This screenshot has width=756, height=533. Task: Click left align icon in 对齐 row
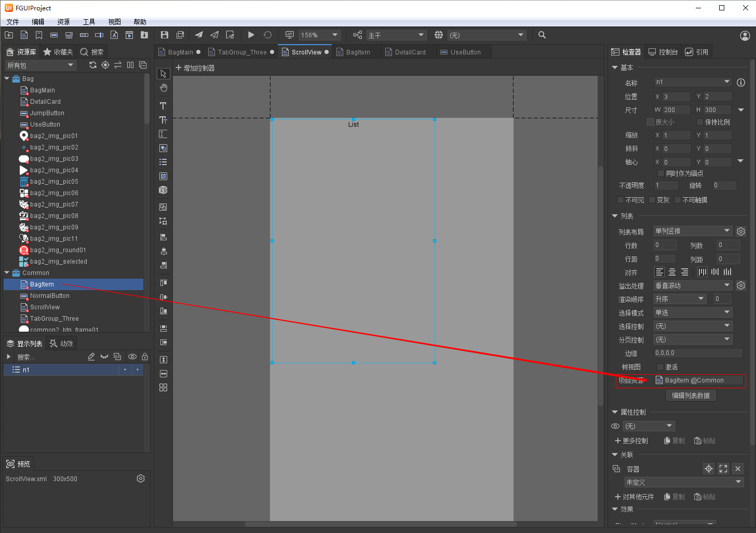[x=659, y=272]
